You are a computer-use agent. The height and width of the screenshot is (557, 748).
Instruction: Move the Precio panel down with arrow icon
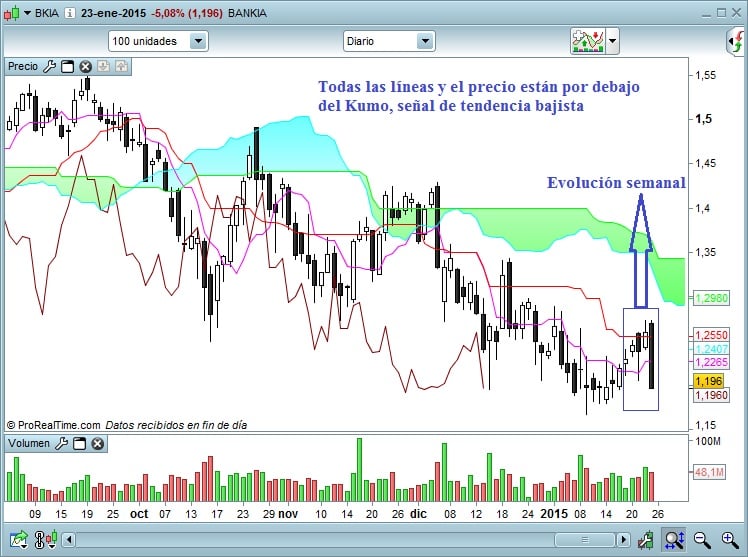[104, 66]
